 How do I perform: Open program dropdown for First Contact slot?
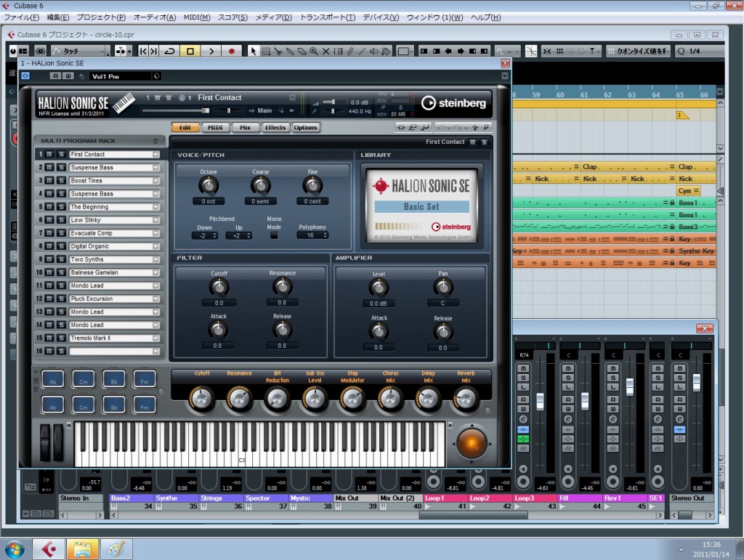point(155,155)
